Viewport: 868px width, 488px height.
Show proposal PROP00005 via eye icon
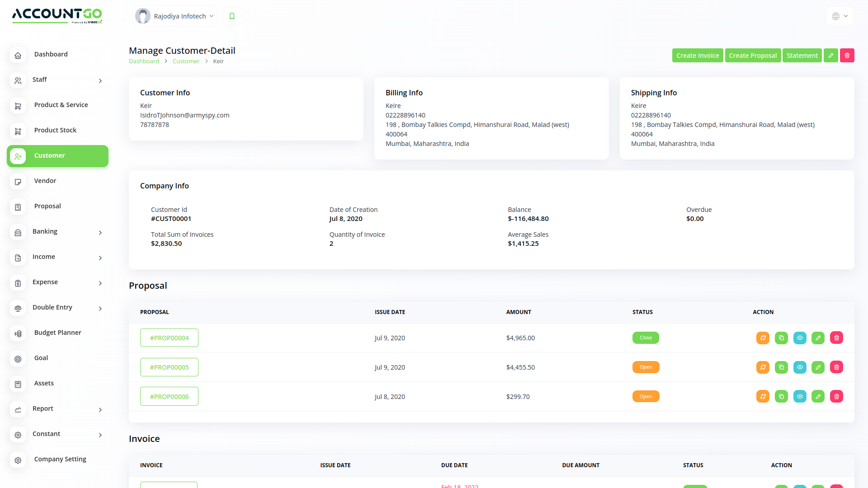800,367
